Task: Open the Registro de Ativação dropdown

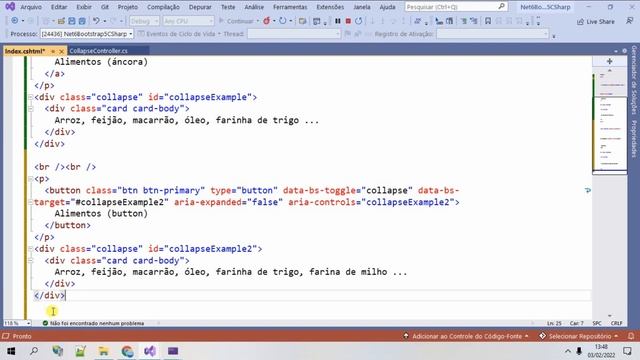Action: tap(492, 34)
